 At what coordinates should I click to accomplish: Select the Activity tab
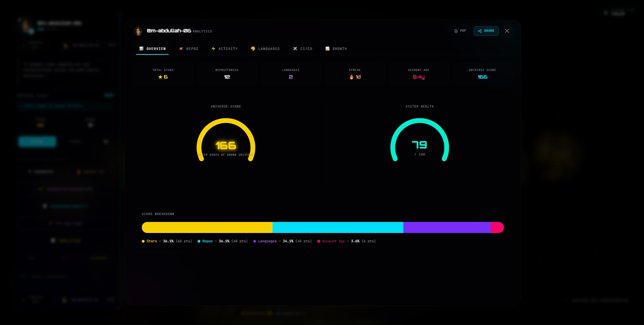[224, 49]
